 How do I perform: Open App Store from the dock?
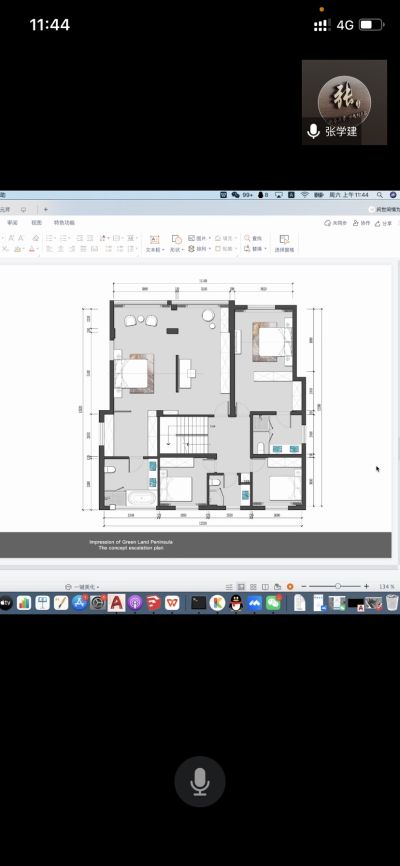point(79,603)
